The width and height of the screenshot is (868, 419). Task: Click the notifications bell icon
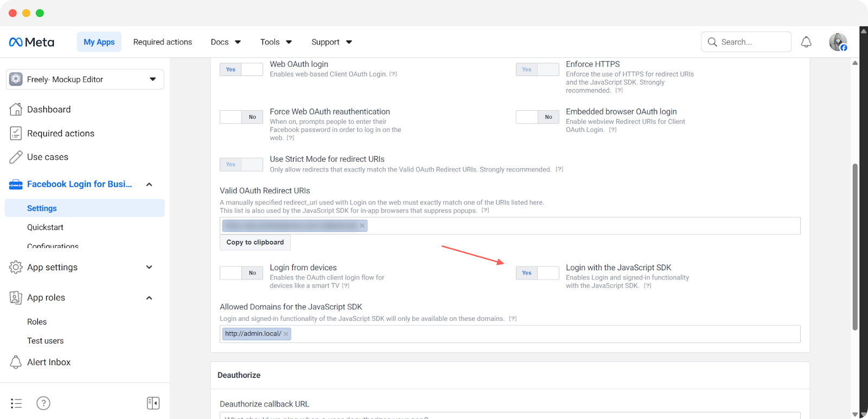[806, 42]
